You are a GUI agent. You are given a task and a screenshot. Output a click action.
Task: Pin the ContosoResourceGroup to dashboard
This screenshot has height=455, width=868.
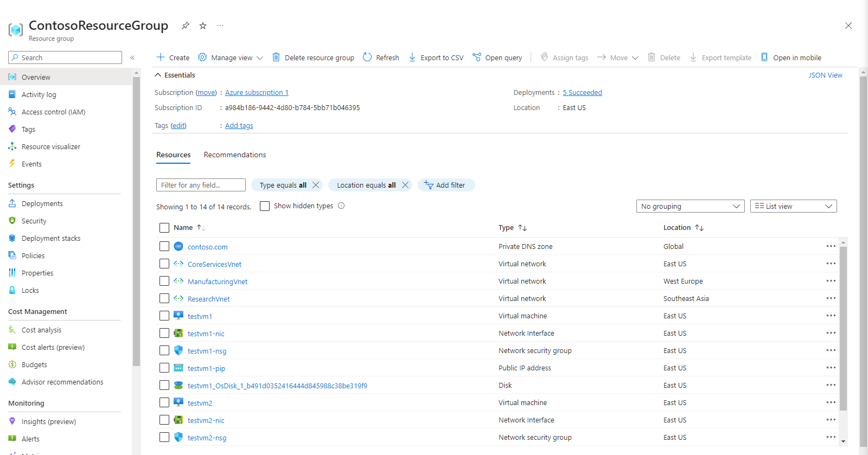click(x=186, y=25)
